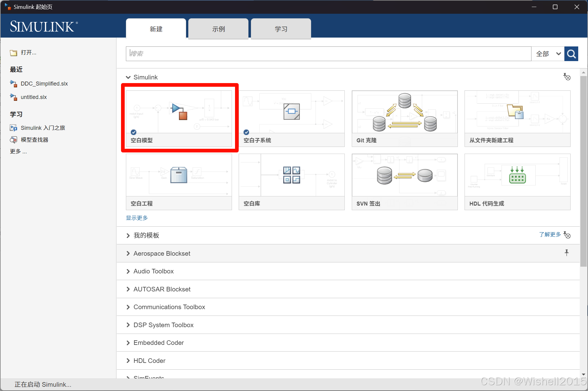Viewport: 588px width, 391px height.
Task: Collapse the Simulink section chevron
Action: pyautogui.click(x=128, y=77)
